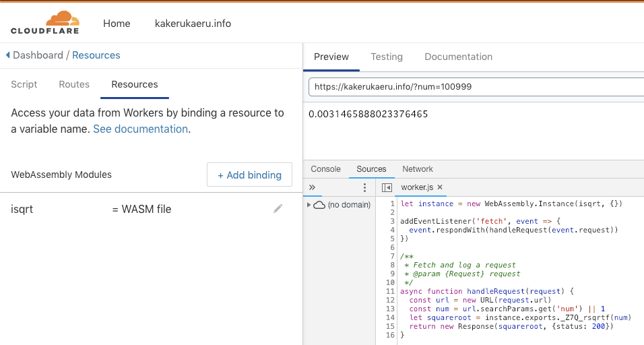Switch to the Testing tab
644x345 pixels.
[387, 57]
